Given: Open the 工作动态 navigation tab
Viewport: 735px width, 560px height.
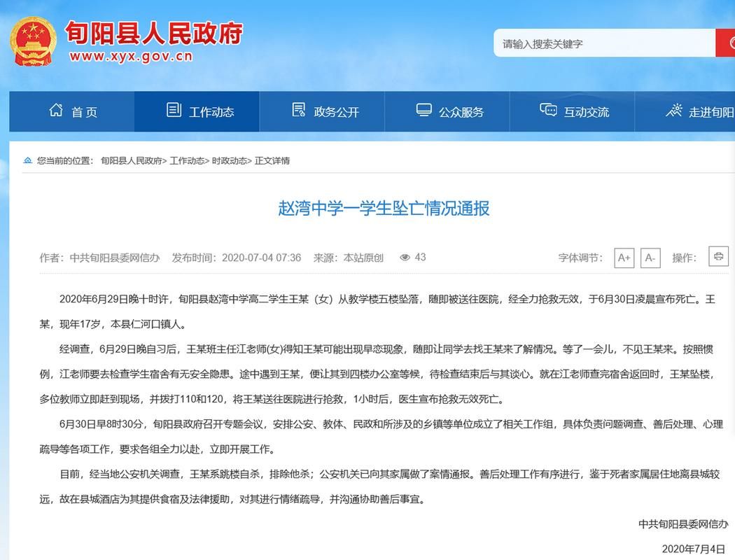Looking at the screenshot, I should (197, 111).
